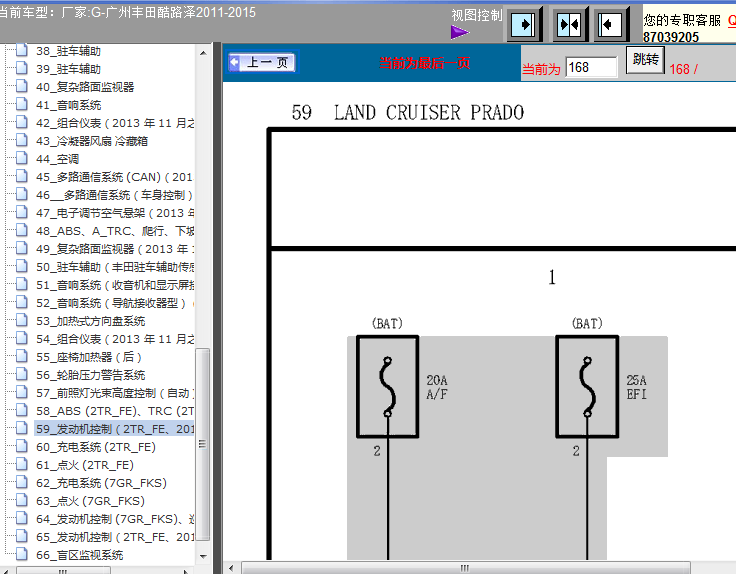This screenshot has width=736, height=574.
Task: Select 61_点火 (2TR_FE) entry
Action: tap(85, 465)
